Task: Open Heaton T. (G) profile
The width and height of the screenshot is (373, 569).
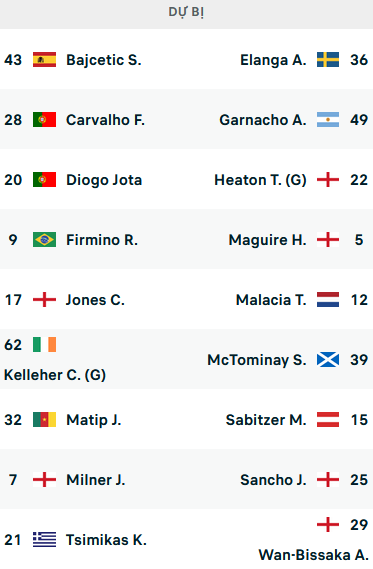Action: (260, 180)
